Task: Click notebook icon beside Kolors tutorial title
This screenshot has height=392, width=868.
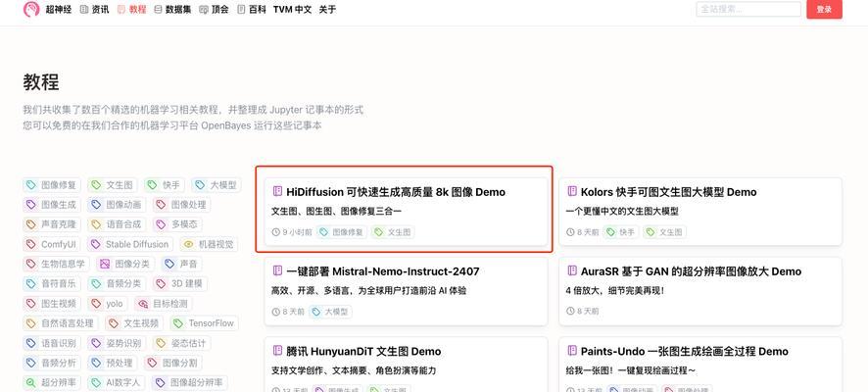Action: coord(572,191)
